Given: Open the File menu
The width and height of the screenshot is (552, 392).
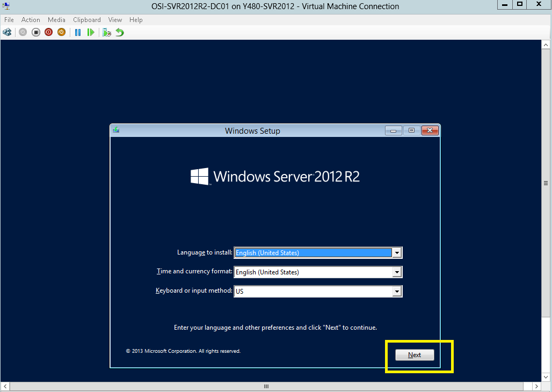Looking at the screenshot, I should [9, 20].
